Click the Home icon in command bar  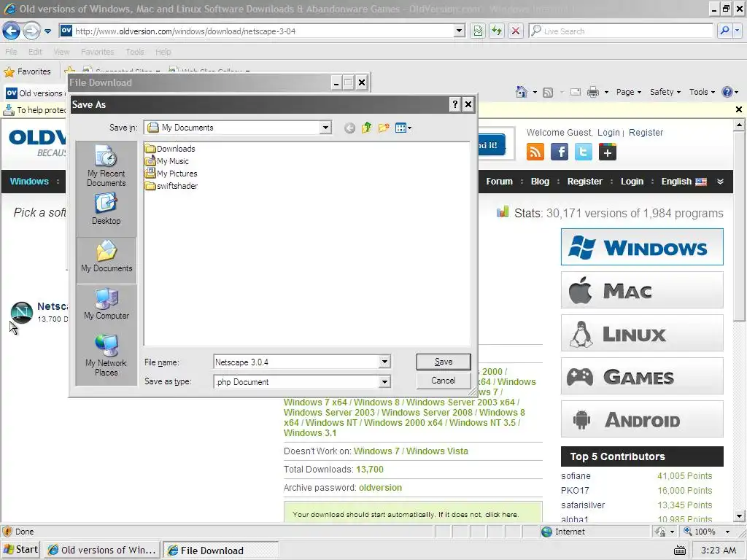pyautogui.click(x=522, y=92)
